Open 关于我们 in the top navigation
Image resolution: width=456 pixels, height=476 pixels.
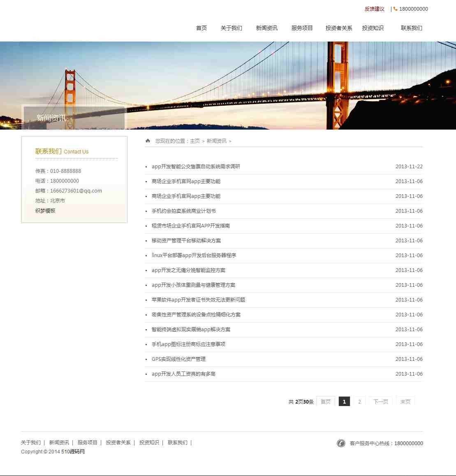coord(231,28)
